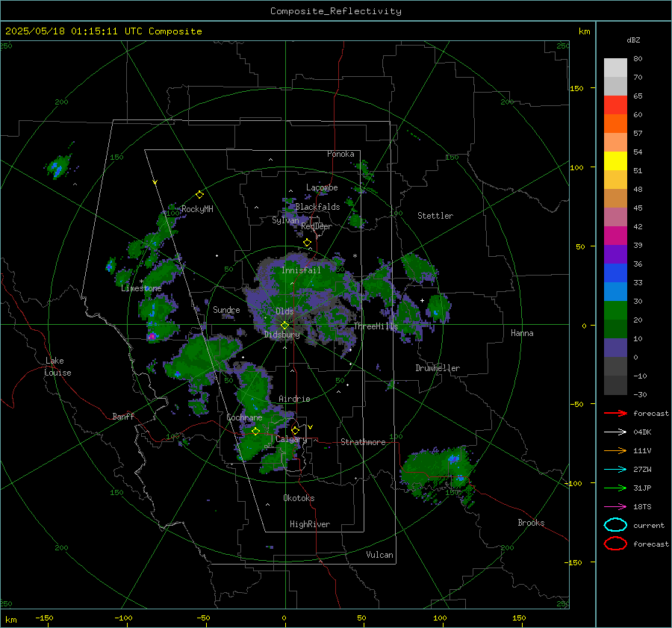
Task: Select the blue 36 dBZ color swatch
Action: click(x=615, y=273)
